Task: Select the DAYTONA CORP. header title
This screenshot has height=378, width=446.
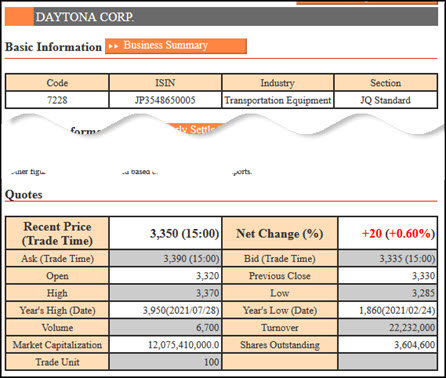Action: point(85,17)
